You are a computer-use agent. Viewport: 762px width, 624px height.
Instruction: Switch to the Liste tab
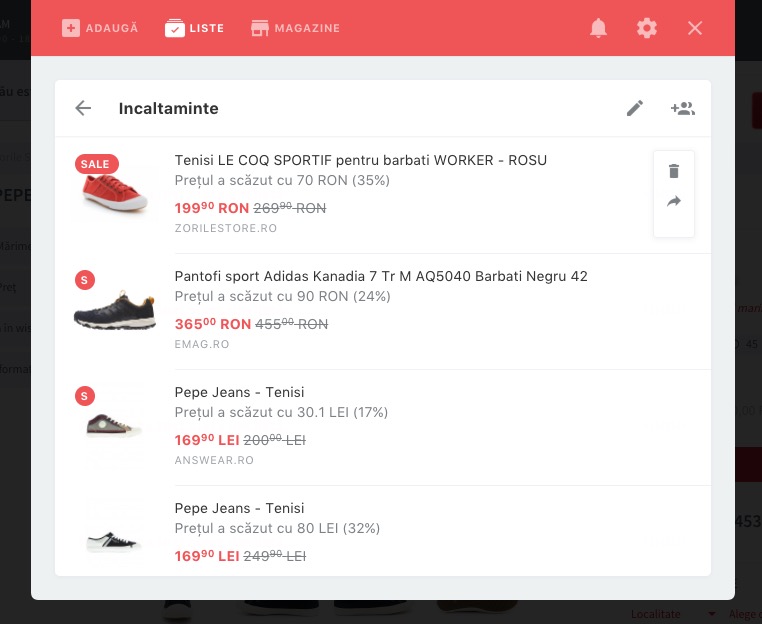(x=194, y=28)
